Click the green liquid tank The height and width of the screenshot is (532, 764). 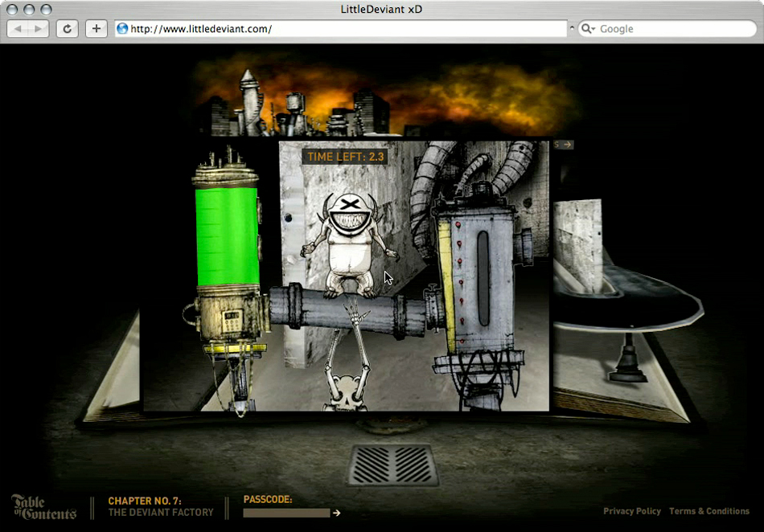[228, 236]
